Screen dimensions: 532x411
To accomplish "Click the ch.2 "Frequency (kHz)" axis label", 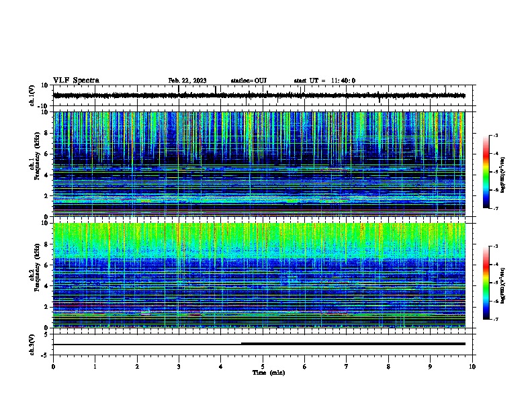I will (37, 267).
